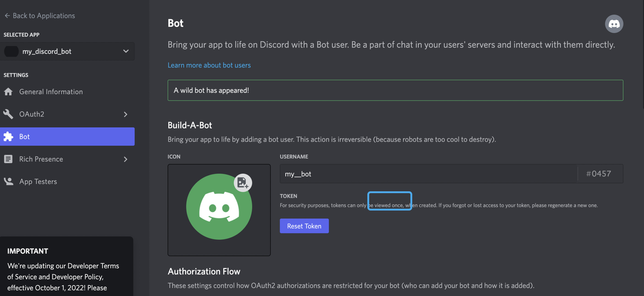Click the upload image icon on bot avatar
The image size is (644, 296).
243,183
